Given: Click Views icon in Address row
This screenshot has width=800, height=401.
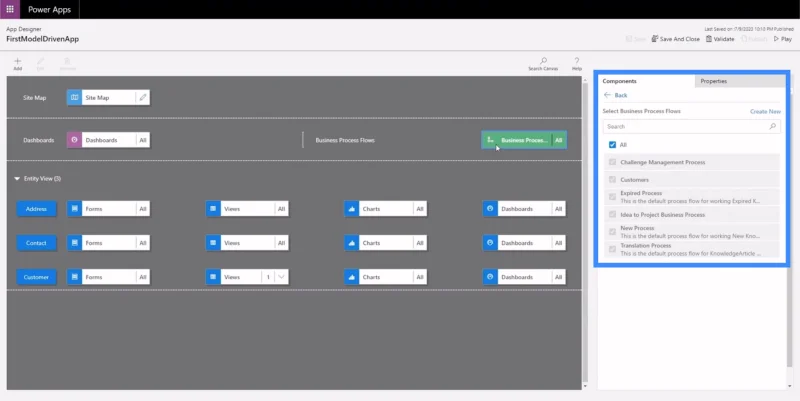Looking at the screenshot, I should [x=213, y=209].
